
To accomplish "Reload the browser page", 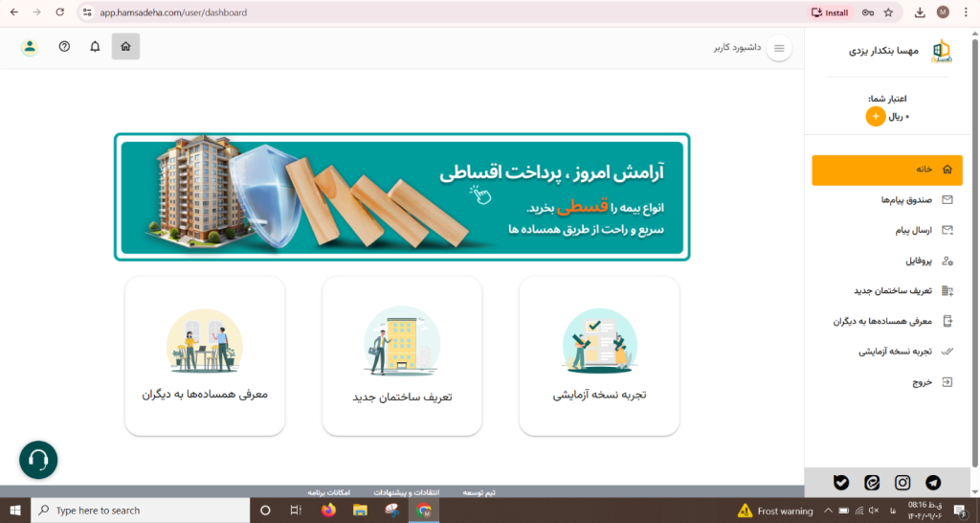I will (x=60, y=12).
